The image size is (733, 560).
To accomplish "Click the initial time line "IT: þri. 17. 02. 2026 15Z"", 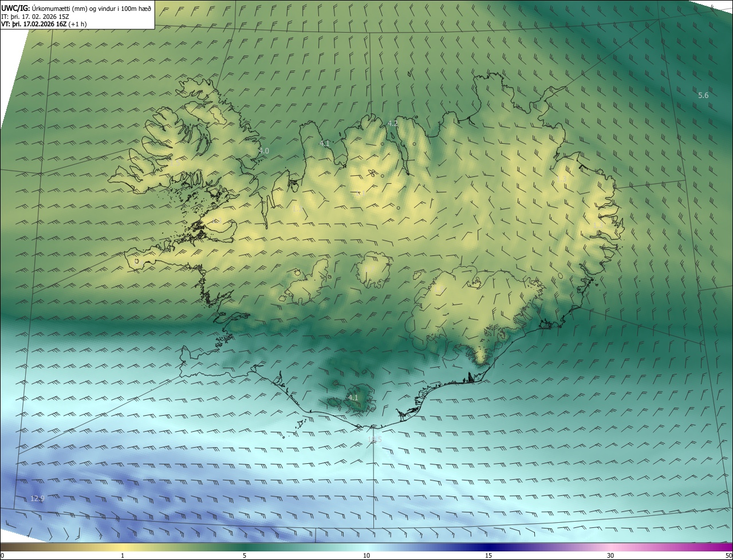I will (36, 16).
